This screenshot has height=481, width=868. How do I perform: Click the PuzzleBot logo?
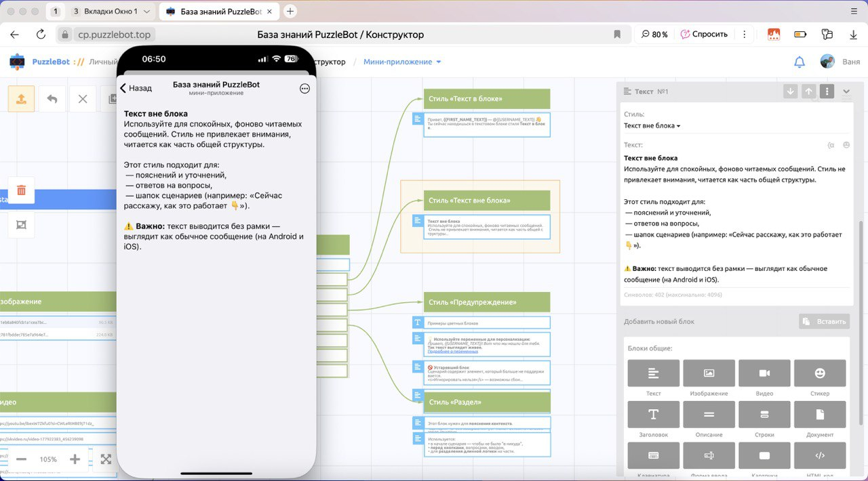[x=18, y=62]
